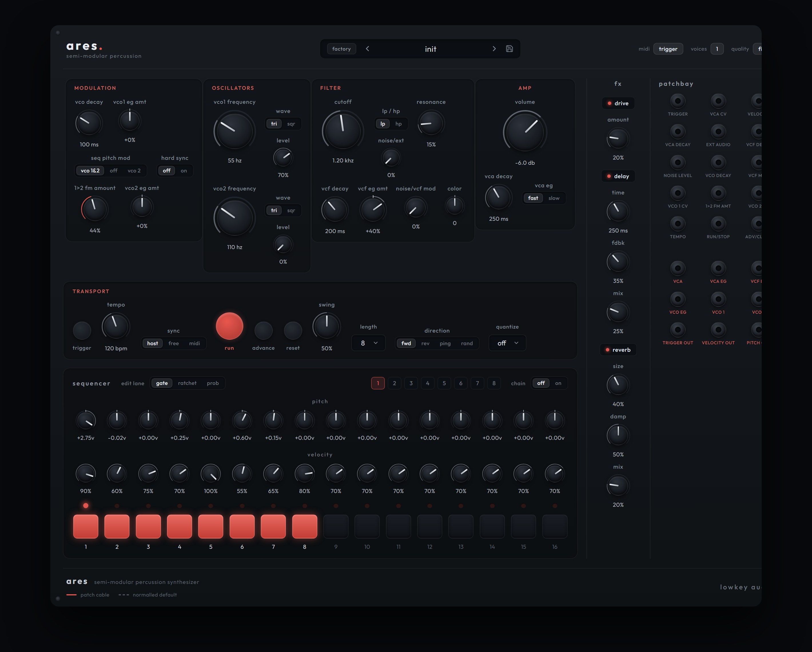Switch to sequencer pattern 8
Viewport: 812px width, 652px height.
pos(494,383)
